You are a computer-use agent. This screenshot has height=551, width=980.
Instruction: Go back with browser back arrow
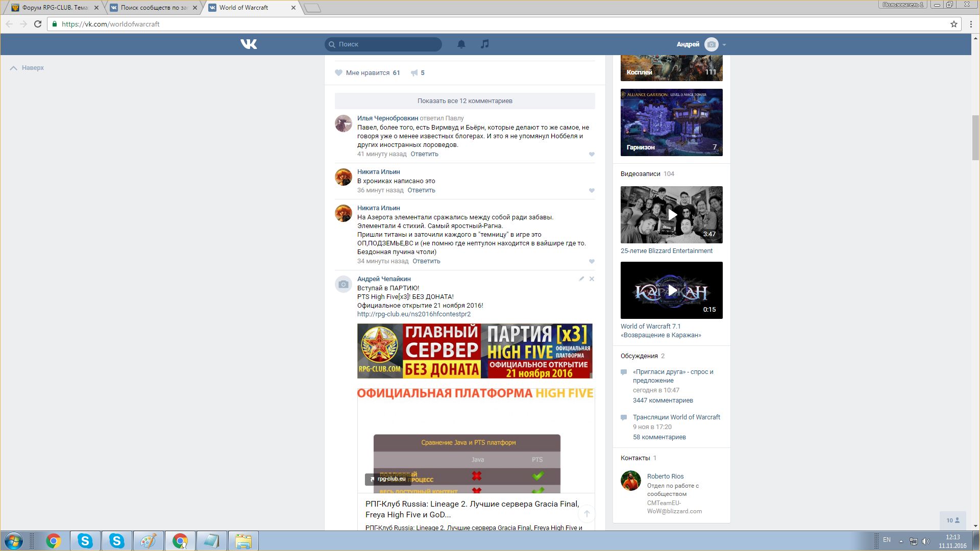pos(9,24)
